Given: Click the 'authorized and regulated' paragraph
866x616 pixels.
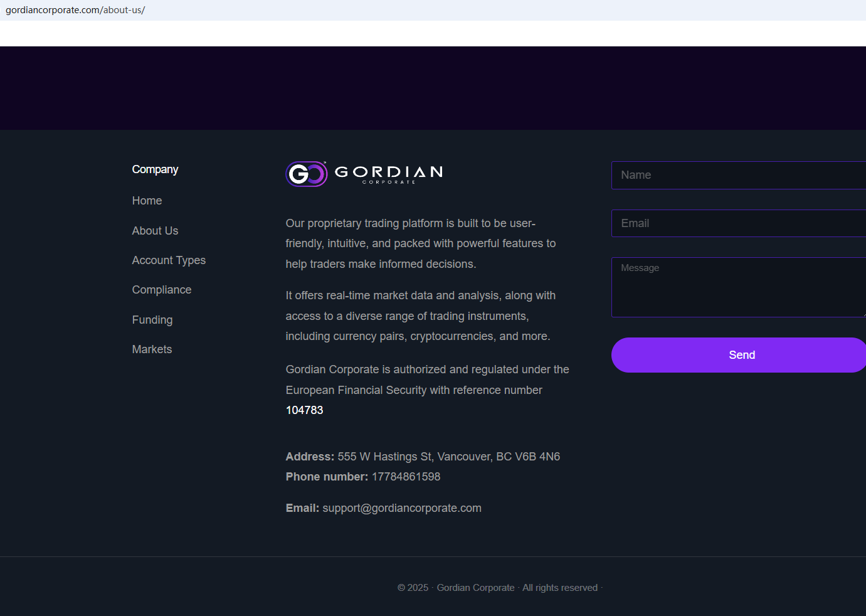Looking at the screenshot, I should 428,390.
